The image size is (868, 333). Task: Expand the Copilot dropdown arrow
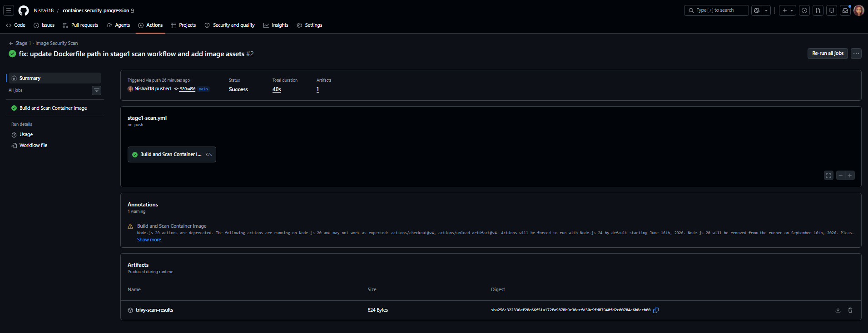tap(766, 10)
